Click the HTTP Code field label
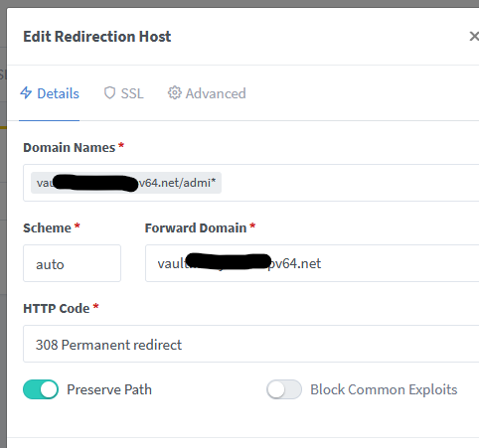Image resolution: width=479 pixels, height=448 pixels. click(57, 308)
